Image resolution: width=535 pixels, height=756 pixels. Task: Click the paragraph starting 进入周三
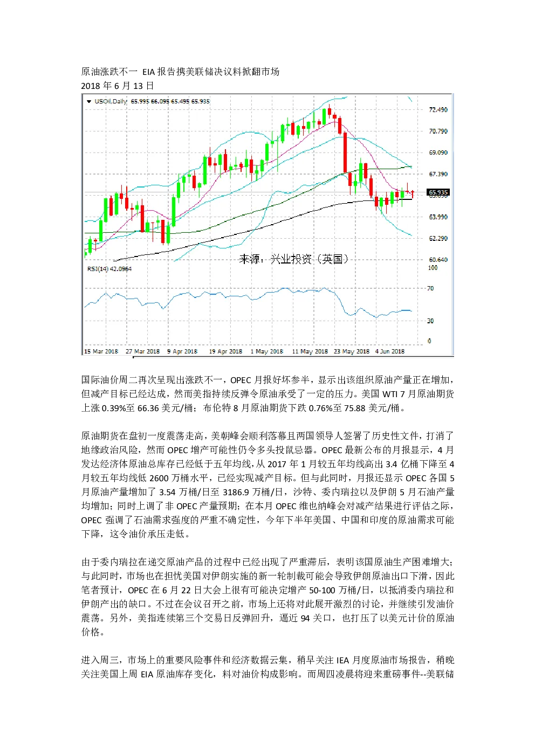pyautogui.click(x=267, y=667)
